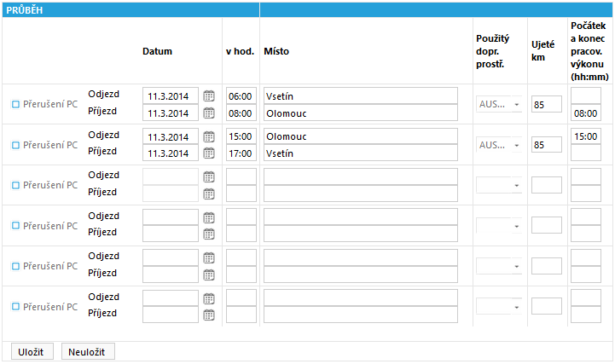615x364 pixels.
Task: Open empty transport dropdown in sixth row
Action: 499,306
